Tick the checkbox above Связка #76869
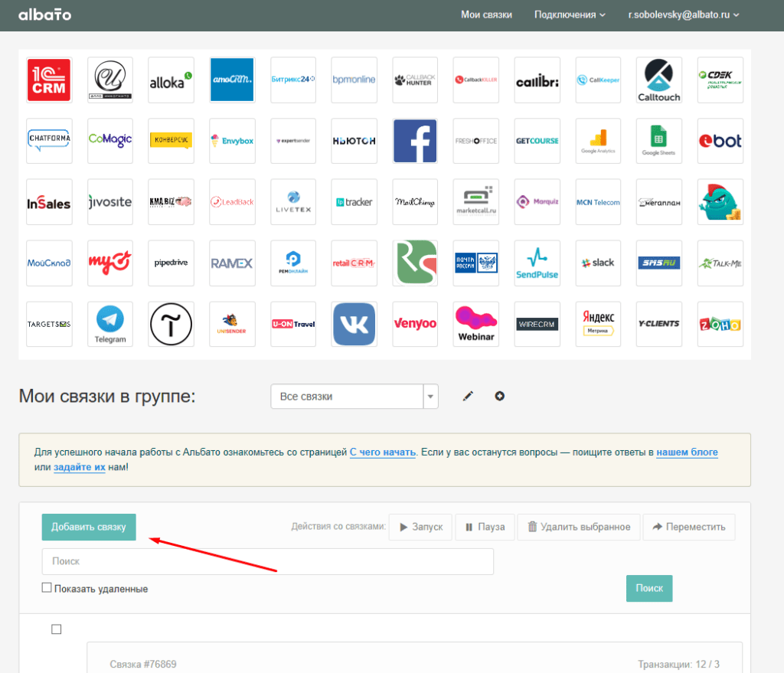Image resolution: width=784 pixels, height=673 pixels. (56, 629)
